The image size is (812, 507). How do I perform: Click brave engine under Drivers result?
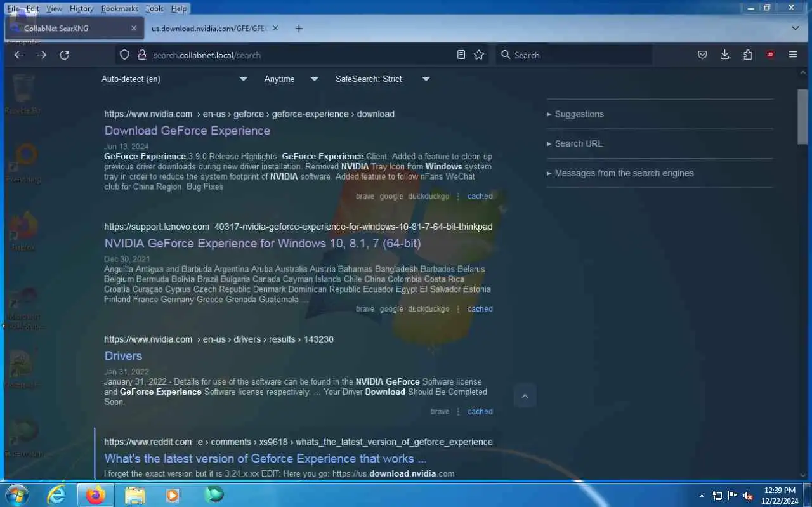(x=440, y=412)
